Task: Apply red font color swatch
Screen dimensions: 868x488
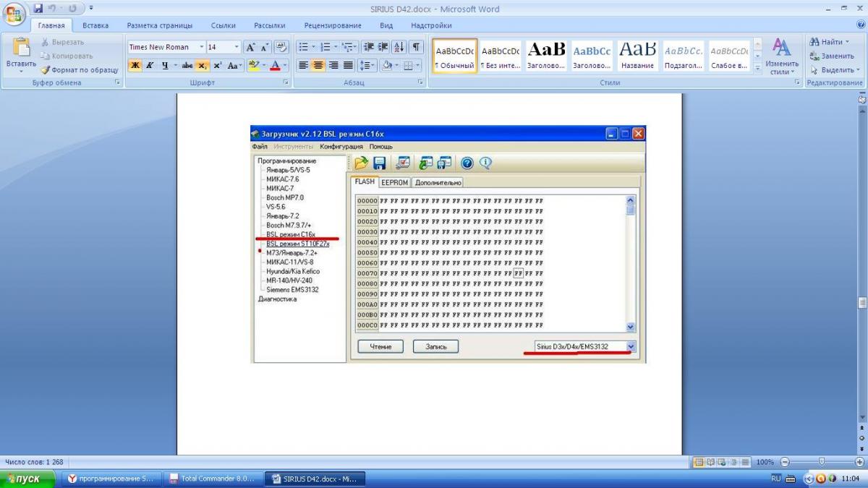Action: [275, 66]
